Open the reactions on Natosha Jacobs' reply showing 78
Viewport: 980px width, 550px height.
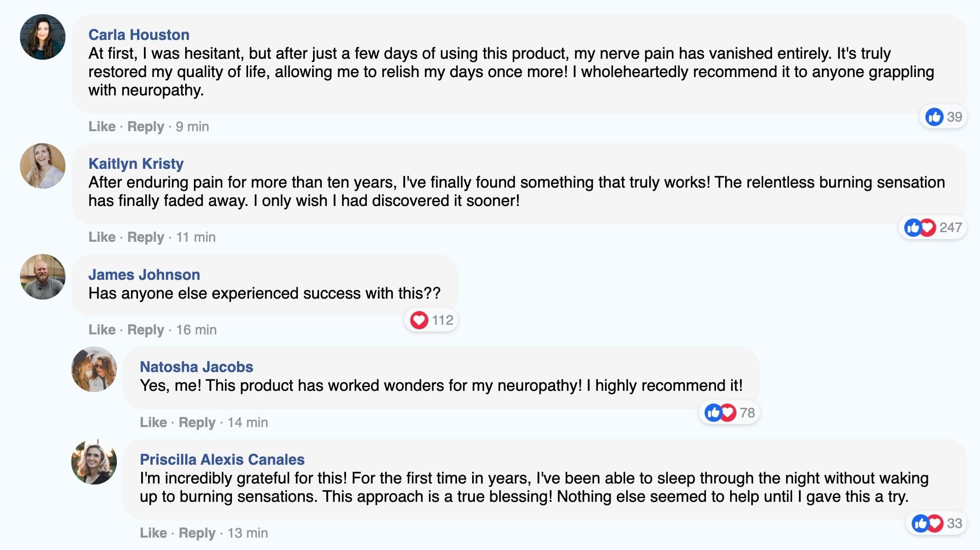click(729, 413)
